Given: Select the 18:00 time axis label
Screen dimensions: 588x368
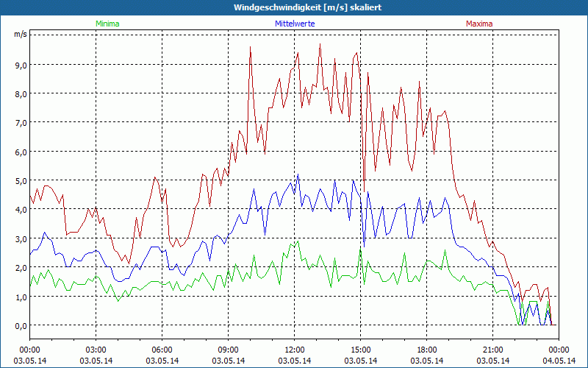Looking at the screenshot, I should [427, 350].
